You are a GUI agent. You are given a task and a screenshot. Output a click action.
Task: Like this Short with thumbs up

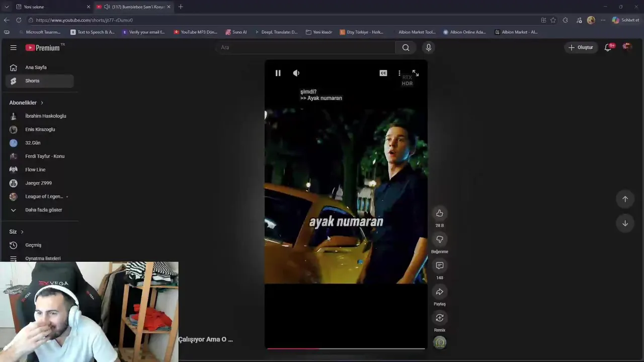(x=440, y=213)
